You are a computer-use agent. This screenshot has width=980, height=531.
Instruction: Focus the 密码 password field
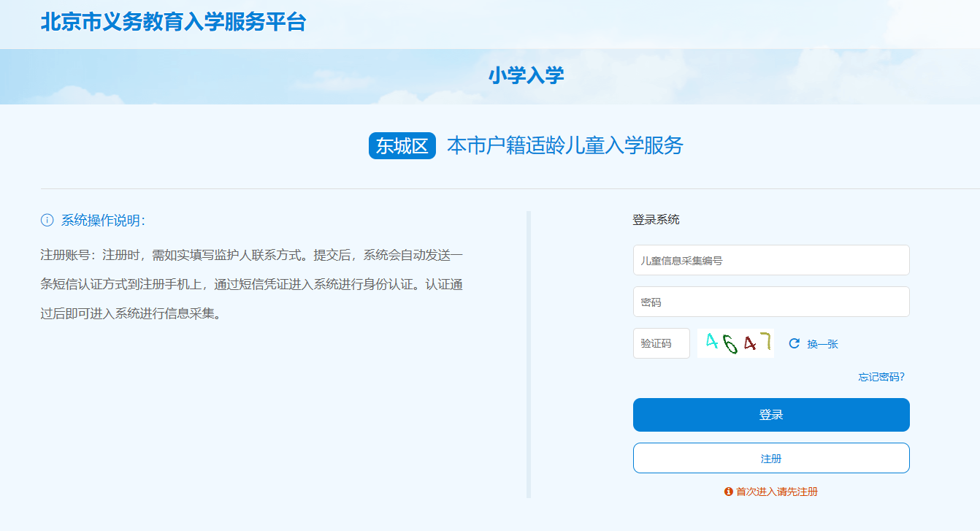771,302
